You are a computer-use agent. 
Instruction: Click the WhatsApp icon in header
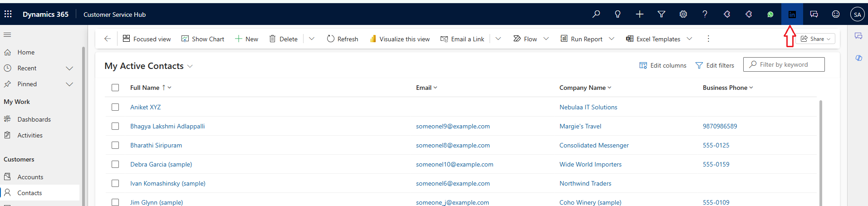tap(770, 15)
